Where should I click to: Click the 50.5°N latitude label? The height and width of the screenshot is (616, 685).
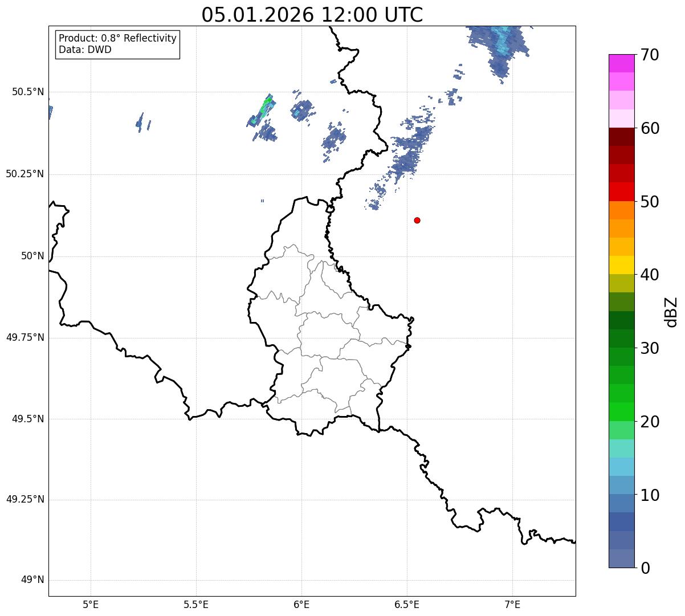tap(28, 92)
